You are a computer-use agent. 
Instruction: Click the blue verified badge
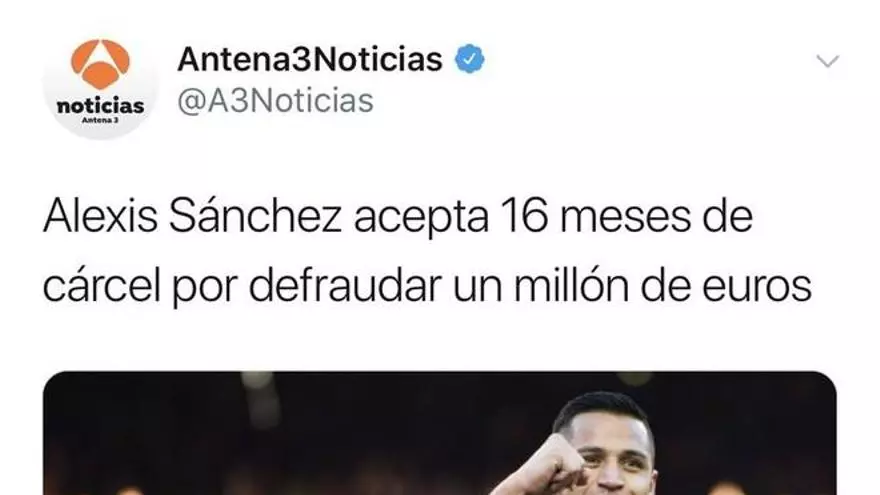click(469, 59)
